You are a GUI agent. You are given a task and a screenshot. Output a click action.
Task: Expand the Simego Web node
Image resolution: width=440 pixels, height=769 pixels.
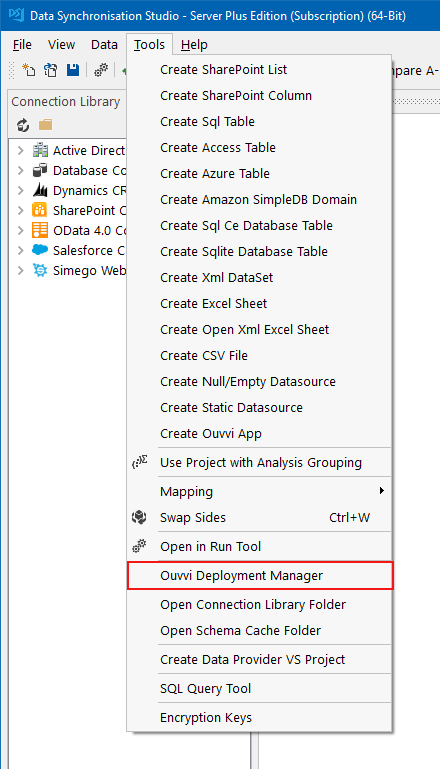21,270
